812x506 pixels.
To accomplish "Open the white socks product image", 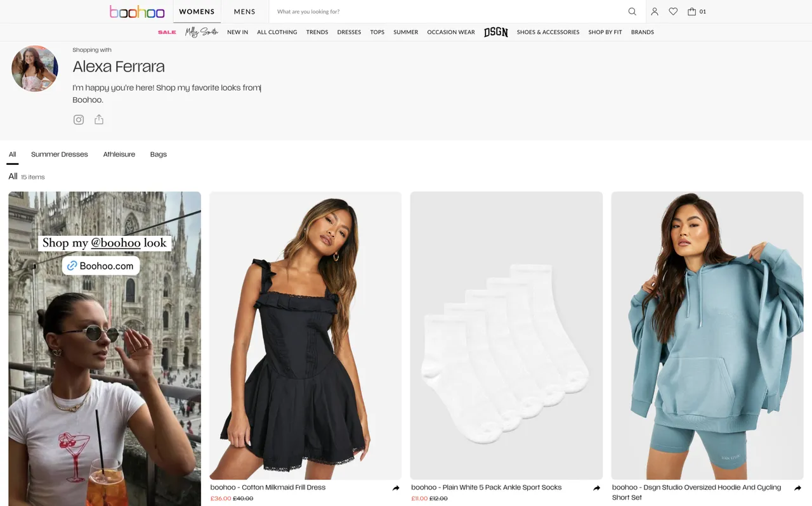I will point(506,335).
